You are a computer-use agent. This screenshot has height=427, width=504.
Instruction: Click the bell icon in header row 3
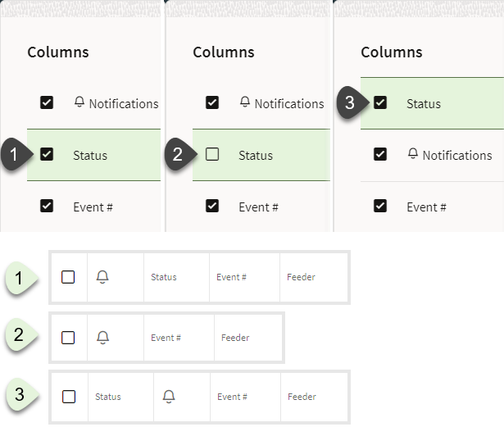[x=169, y=397]
